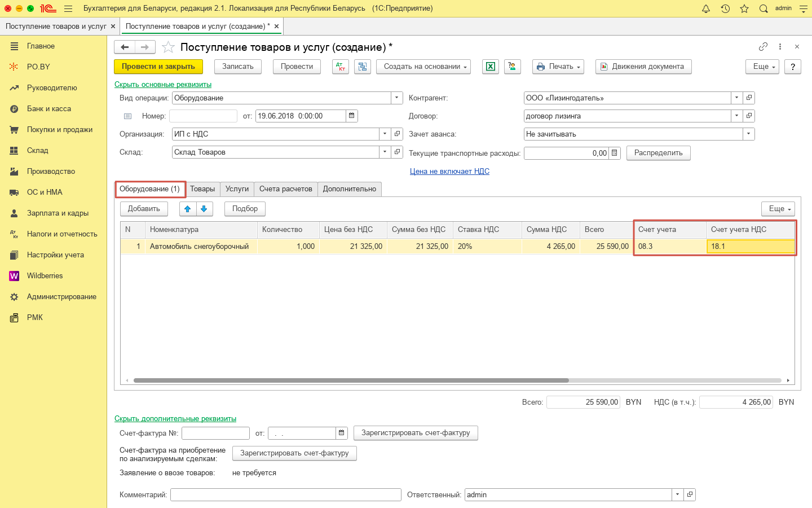Image resolution: width=812 pixels, height=508 pixels.
Task: Add page to favorites with star icon
Action: 168,47
